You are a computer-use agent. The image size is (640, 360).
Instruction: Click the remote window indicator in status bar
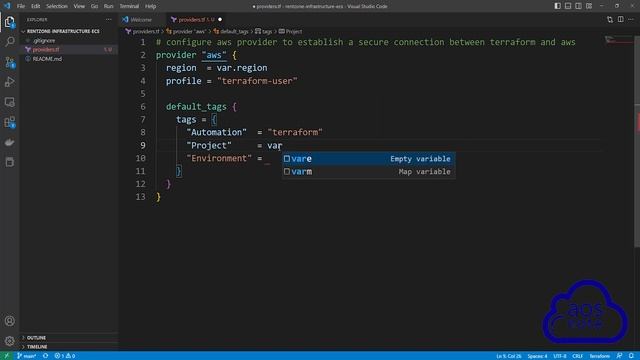pos(7,356)
